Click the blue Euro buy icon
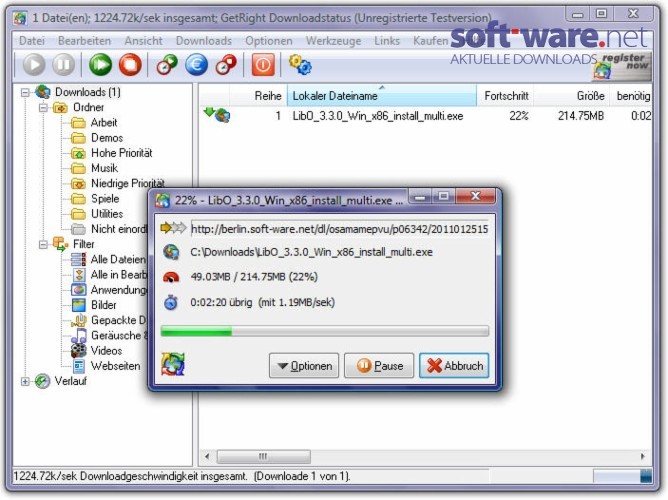This screenshot has height=500, width=668. [x=196, y=65]
